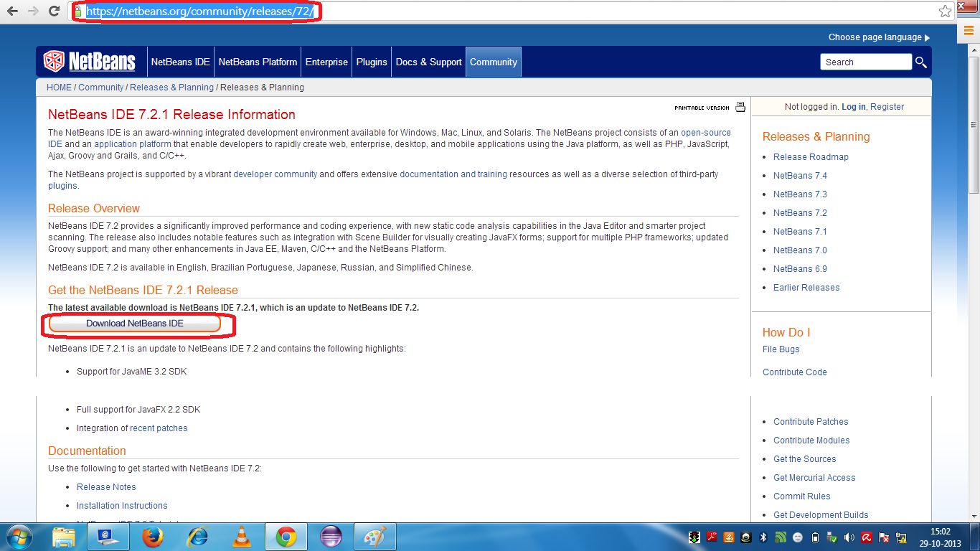Click the browser address bar URL
Screen dimensions: 980x551
click(x=199, y=11)
